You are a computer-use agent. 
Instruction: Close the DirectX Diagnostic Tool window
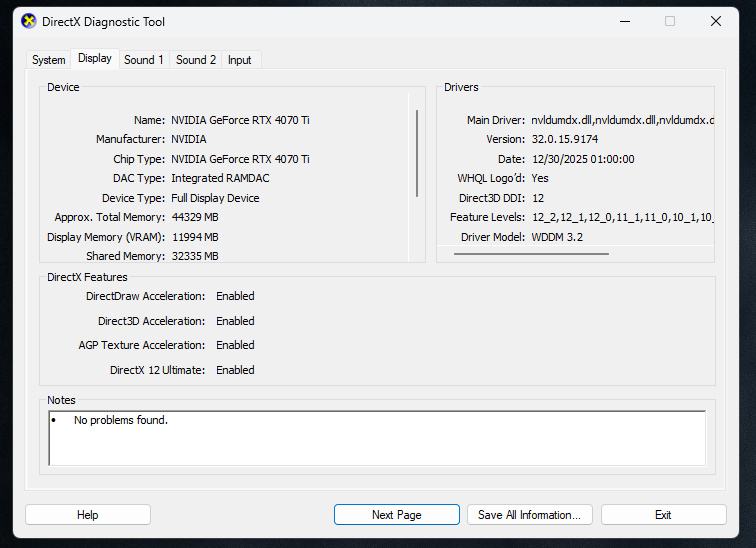pos(716,21)
